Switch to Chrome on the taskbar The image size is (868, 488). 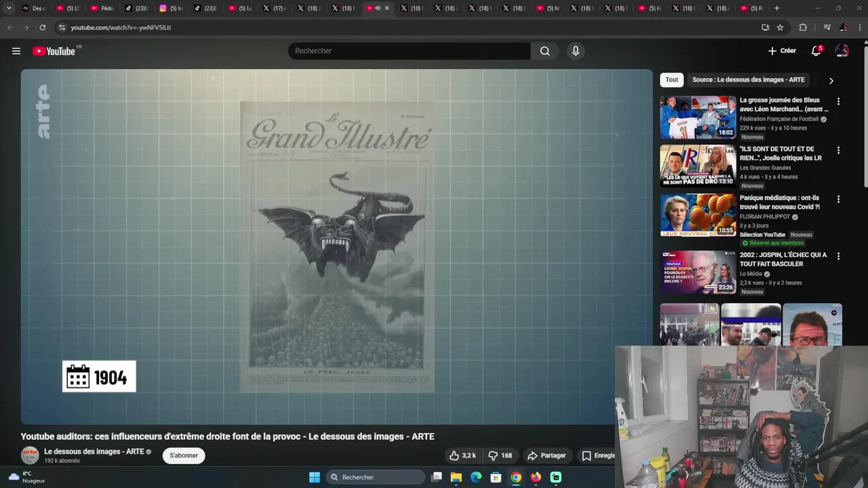click(x=516, y=477)
